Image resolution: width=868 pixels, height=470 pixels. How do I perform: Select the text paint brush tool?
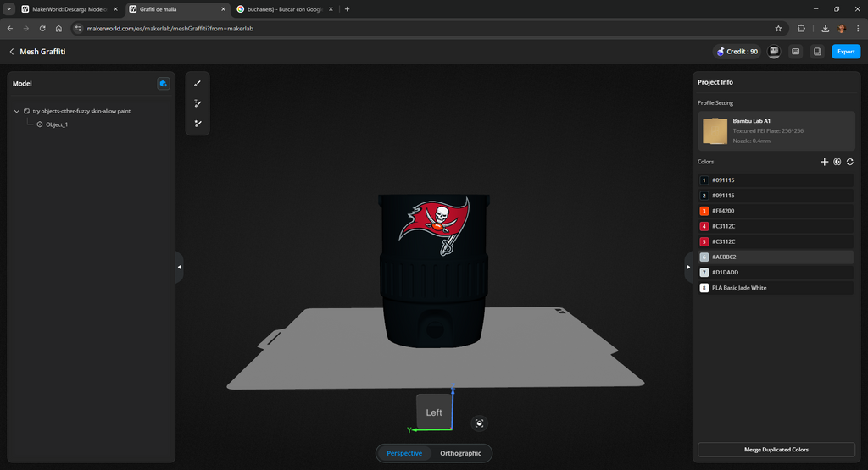click(197, 103)
